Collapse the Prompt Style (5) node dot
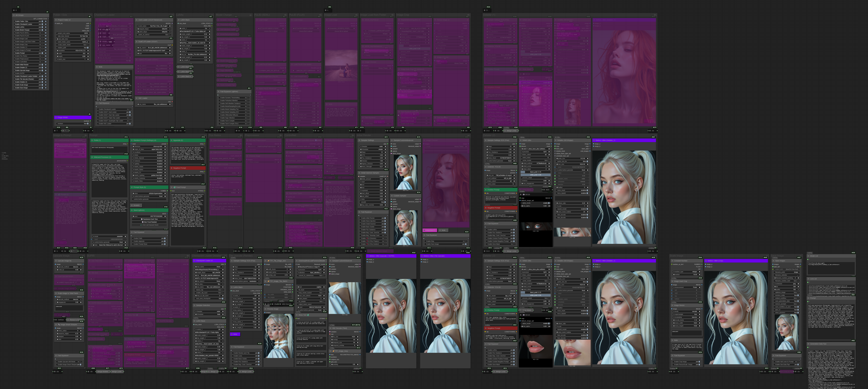 tap(132, 187)
